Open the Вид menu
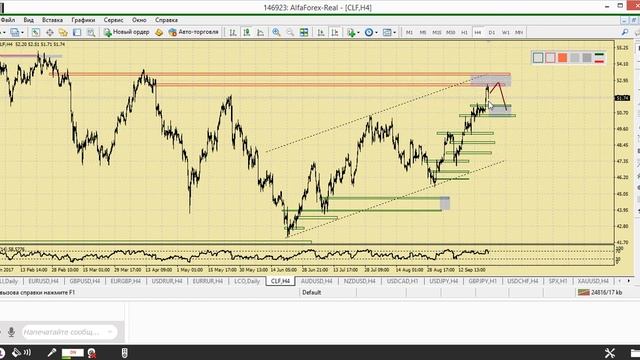 click(x=29, y=20)
